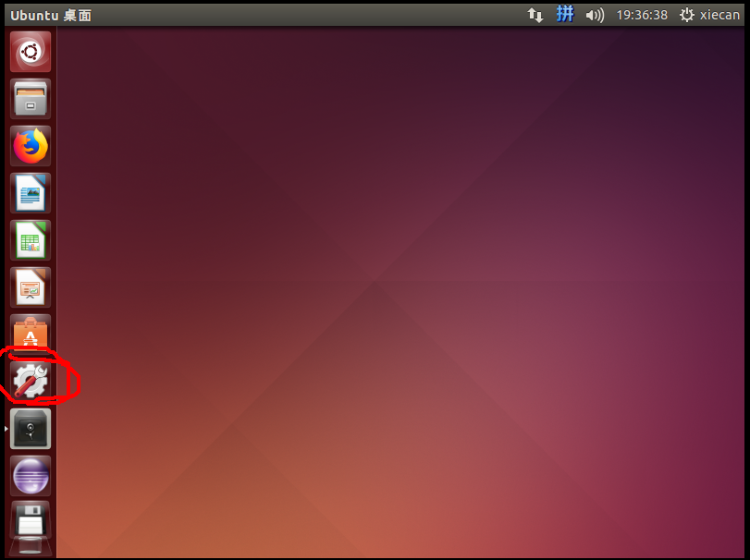Click the Ubuntu 桌面 title in top panel
Viewport: 750px width, 560px height.
[51, 16]
